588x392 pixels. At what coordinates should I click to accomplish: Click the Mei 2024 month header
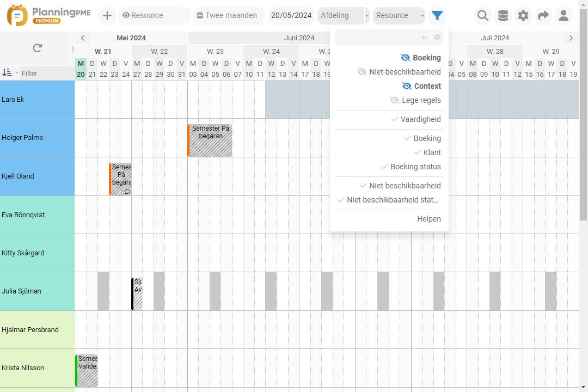pos(131,38)
